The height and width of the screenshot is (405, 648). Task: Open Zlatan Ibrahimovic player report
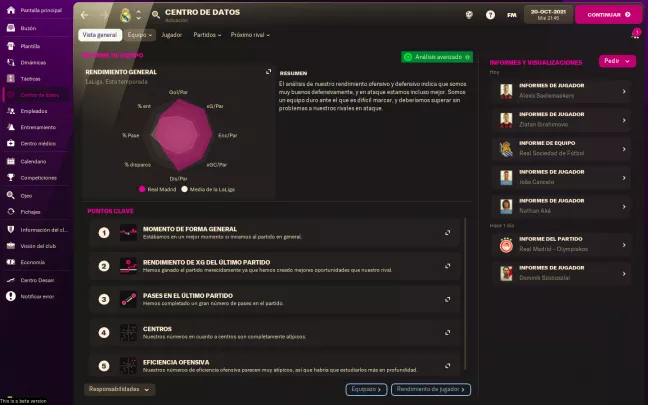[561, 120]
